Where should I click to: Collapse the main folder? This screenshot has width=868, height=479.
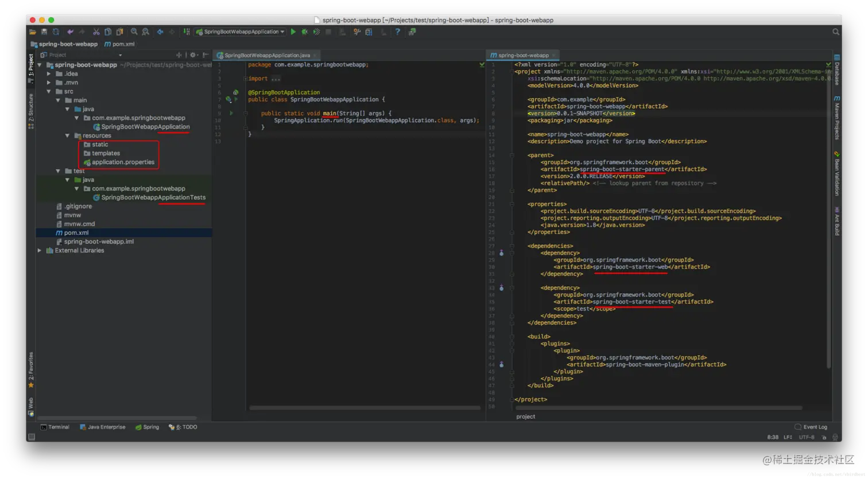point(58,100)
